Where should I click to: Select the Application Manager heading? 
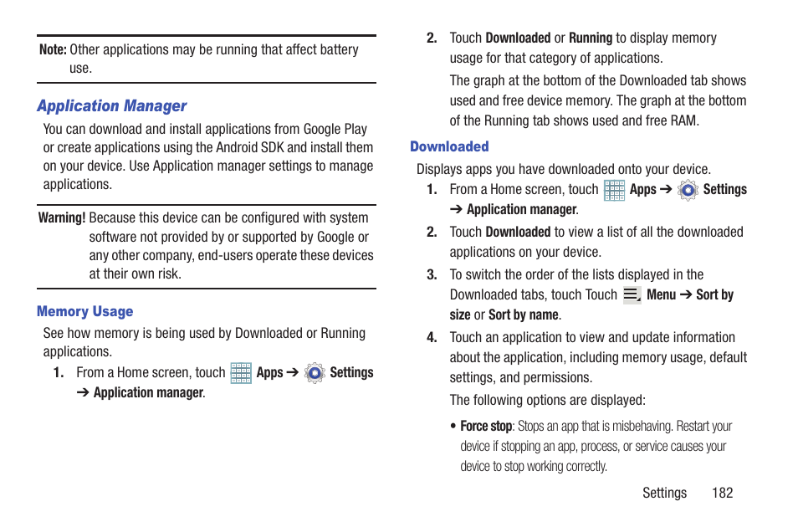click(112, 106)
